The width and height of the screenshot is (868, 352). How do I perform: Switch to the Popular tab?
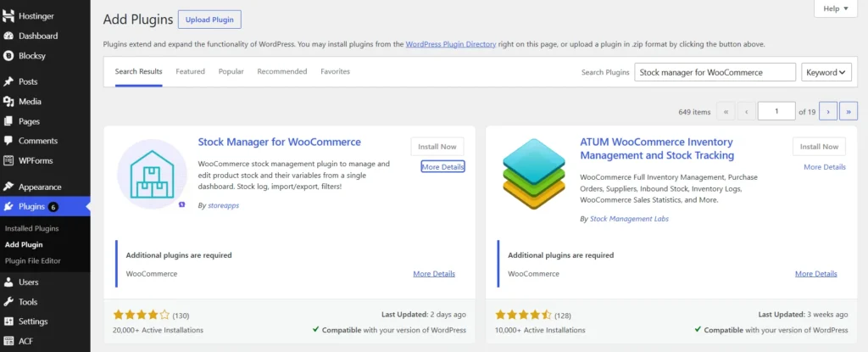[231, 71]
